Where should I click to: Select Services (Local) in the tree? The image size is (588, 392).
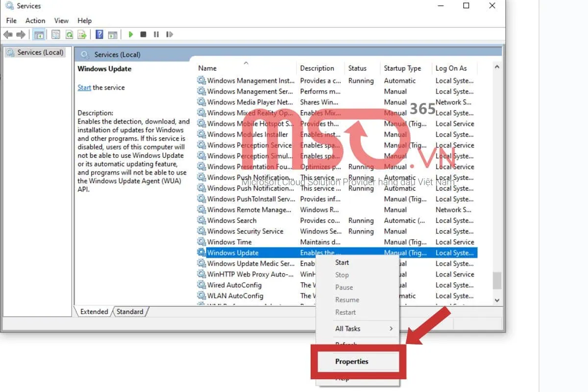click(x=40, y=52)
